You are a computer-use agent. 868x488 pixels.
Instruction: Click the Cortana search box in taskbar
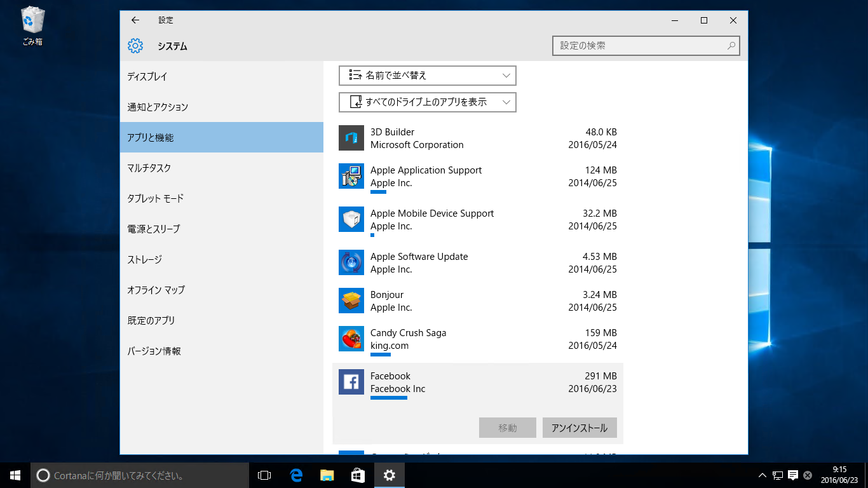[140, 475]
